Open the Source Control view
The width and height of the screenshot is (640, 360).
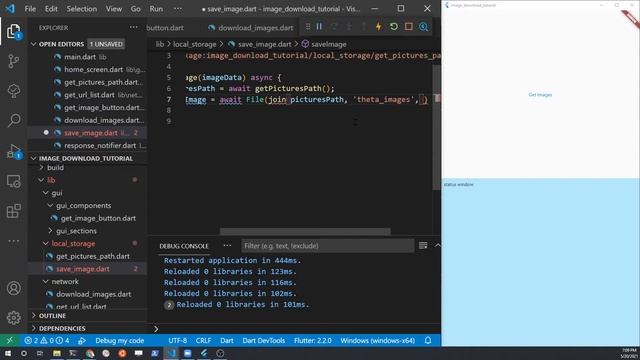tap(13, 61)
